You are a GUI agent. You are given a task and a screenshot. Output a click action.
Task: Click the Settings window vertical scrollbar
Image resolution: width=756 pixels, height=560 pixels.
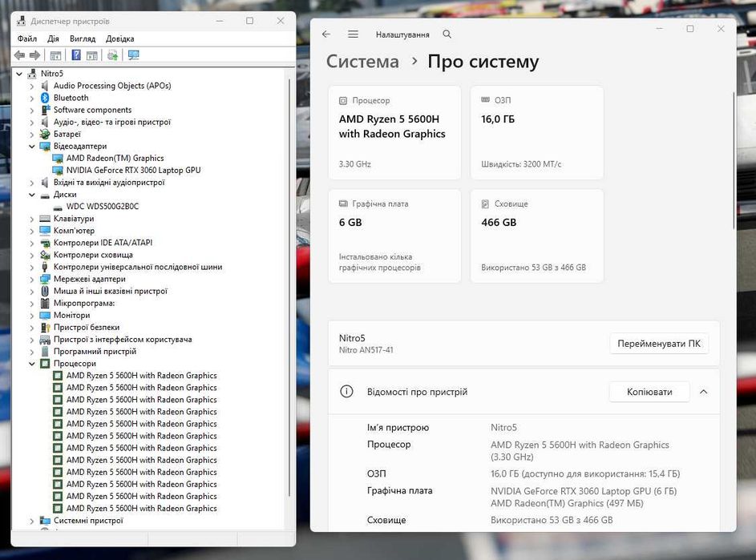point(734,160)
